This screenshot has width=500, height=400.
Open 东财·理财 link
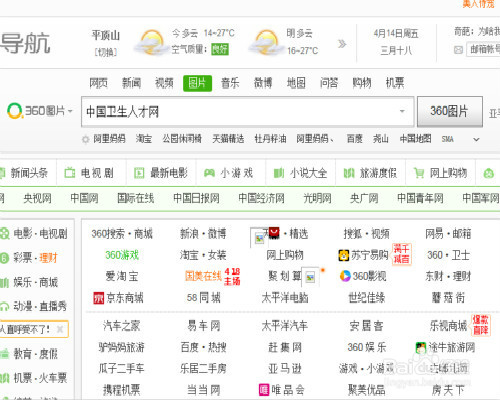coord(448,276)
